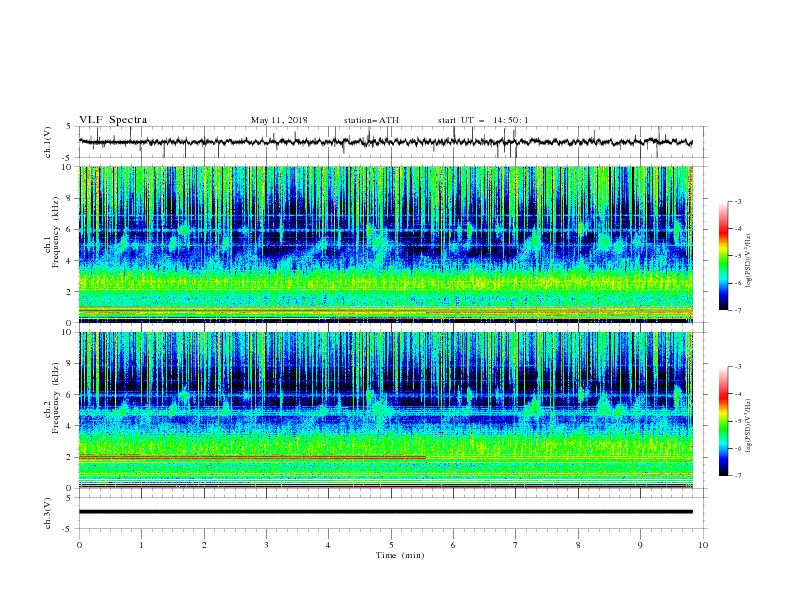
Task: Click the ch.1 voltage waveform trace
Action: tap(385, 142)
